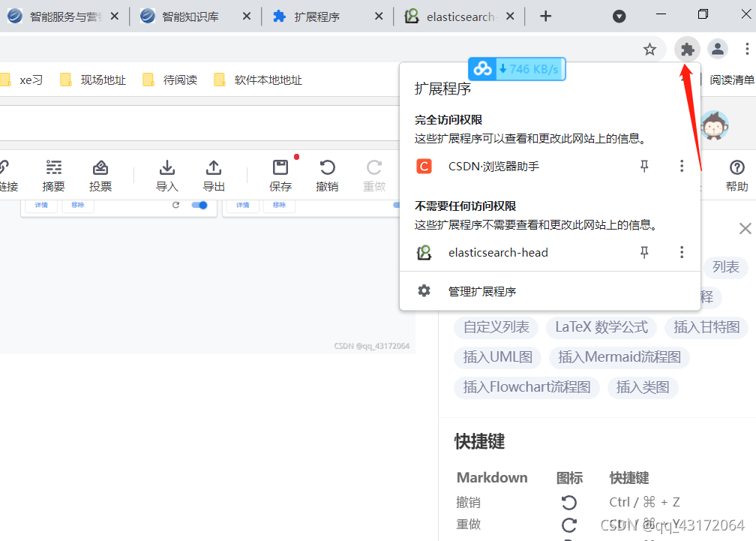Image resolution: width=756 pixels, height=541 pixels.
Task: Open the three-dot menu for elasticsearch-head
Action: (x=681, y=252)
